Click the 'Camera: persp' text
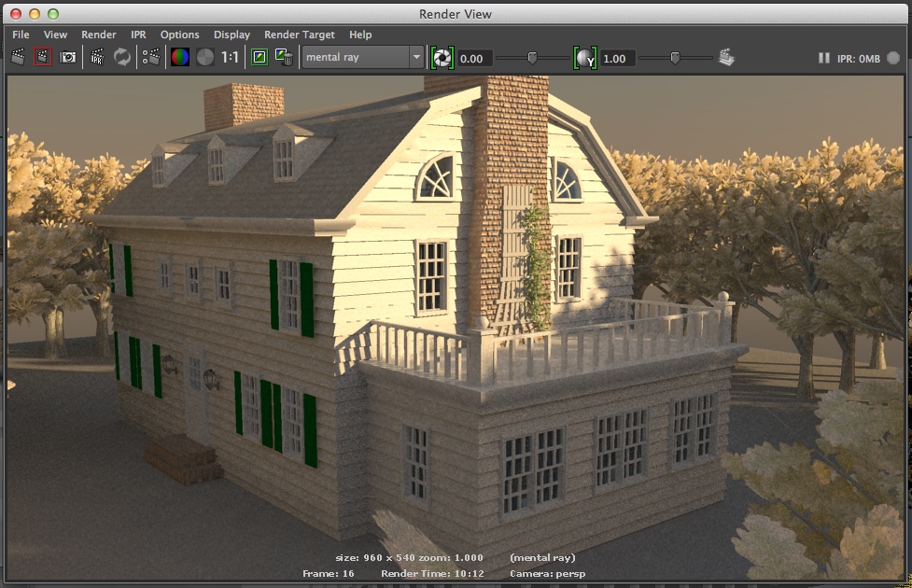Screen dimensions: 912x588 point(547,573)
